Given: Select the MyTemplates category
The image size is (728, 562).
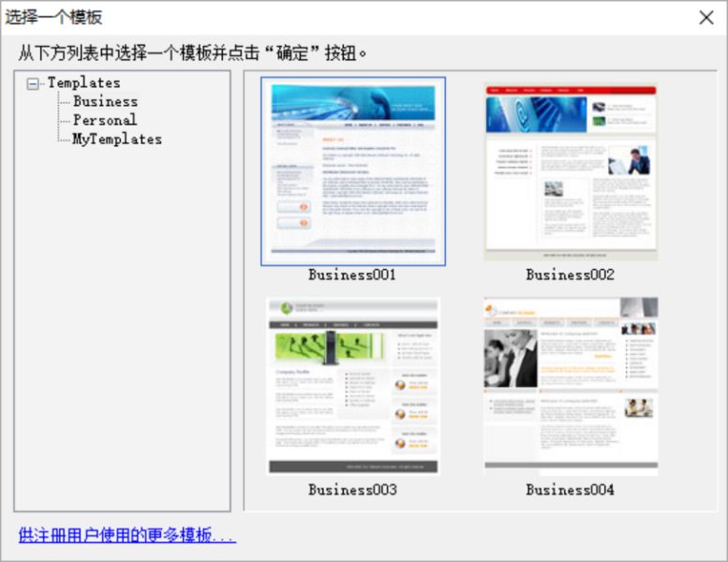Looking at the screenshot, I should click(116, 139).
